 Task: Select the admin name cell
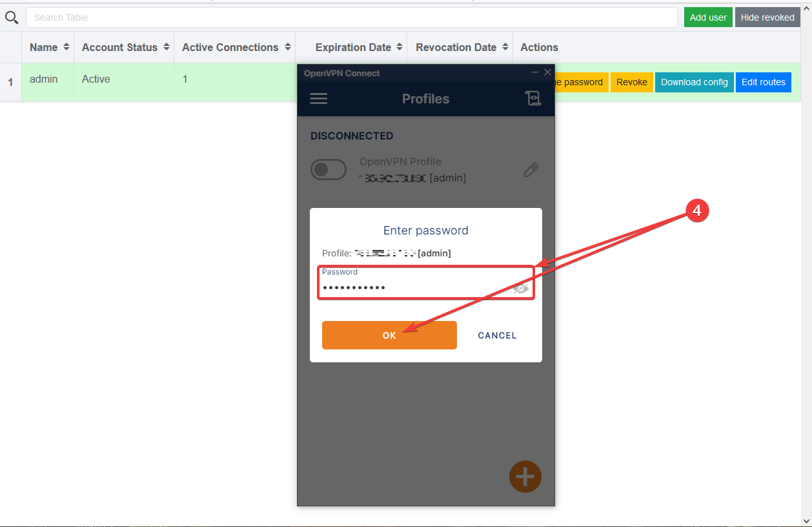click(x=48, y=82)
